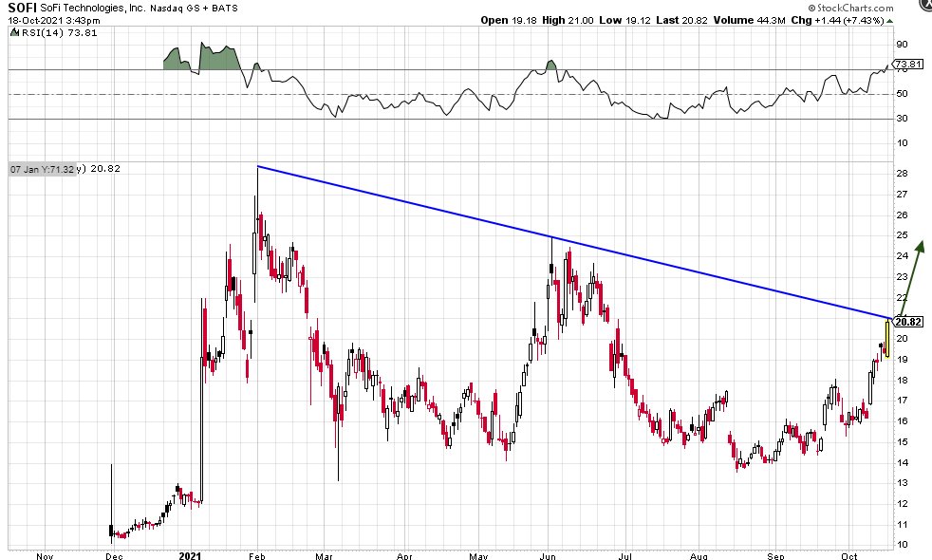Click the 25 price axis label
This screenshot has height=560, width=932.
(902, 235)
